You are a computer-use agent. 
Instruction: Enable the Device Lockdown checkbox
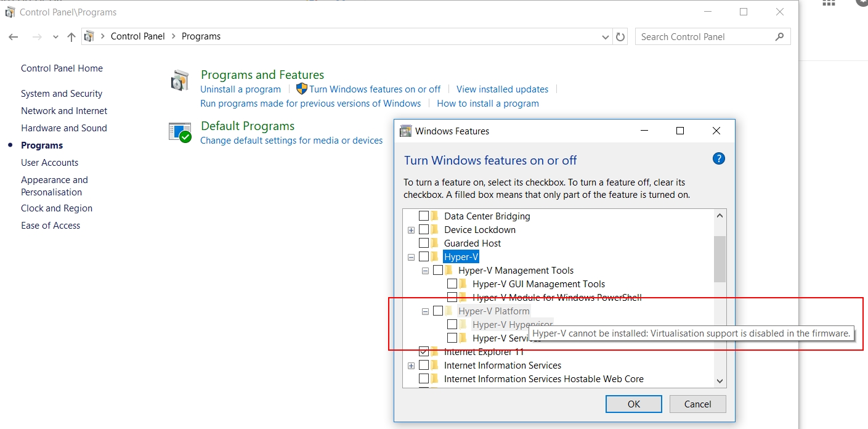point(424,229)
